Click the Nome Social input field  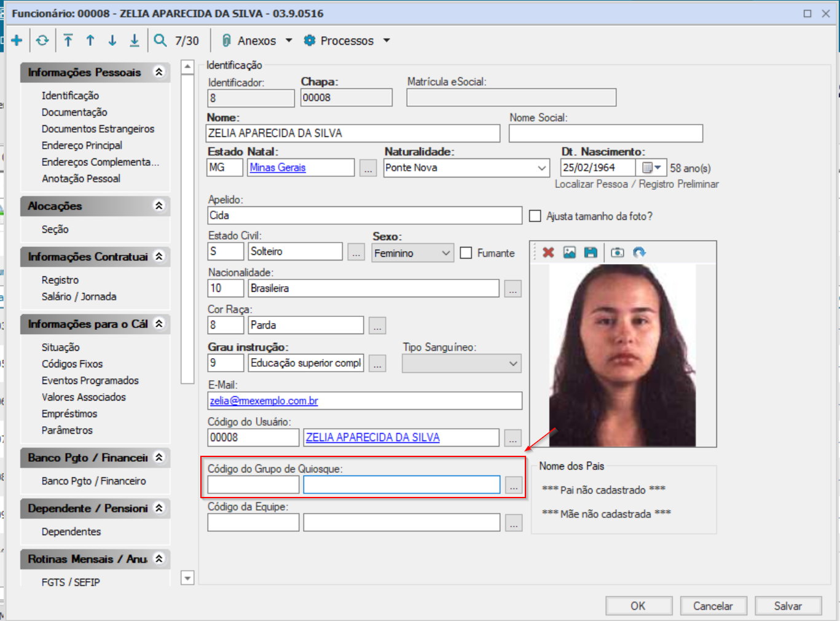click(x=605, y=133)
